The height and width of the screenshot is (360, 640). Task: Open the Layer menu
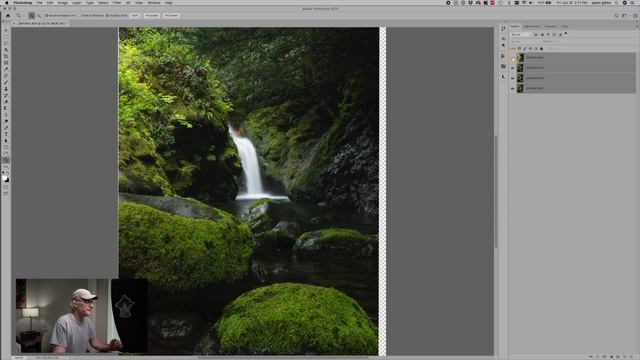tap(76, 2)
